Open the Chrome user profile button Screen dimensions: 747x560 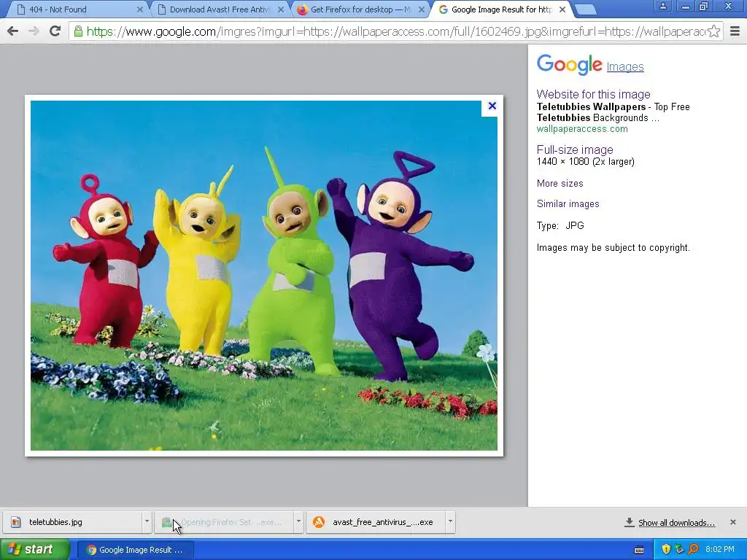tap(662, 6)
